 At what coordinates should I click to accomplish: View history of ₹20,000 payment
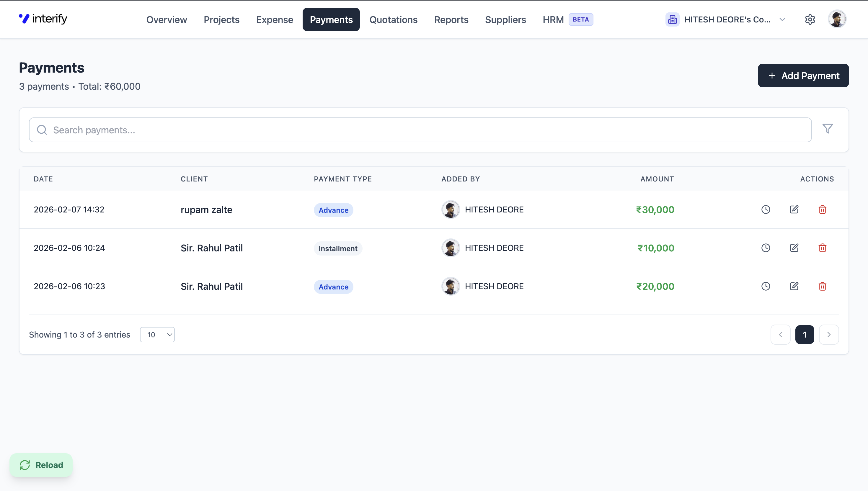pos(766,286)
